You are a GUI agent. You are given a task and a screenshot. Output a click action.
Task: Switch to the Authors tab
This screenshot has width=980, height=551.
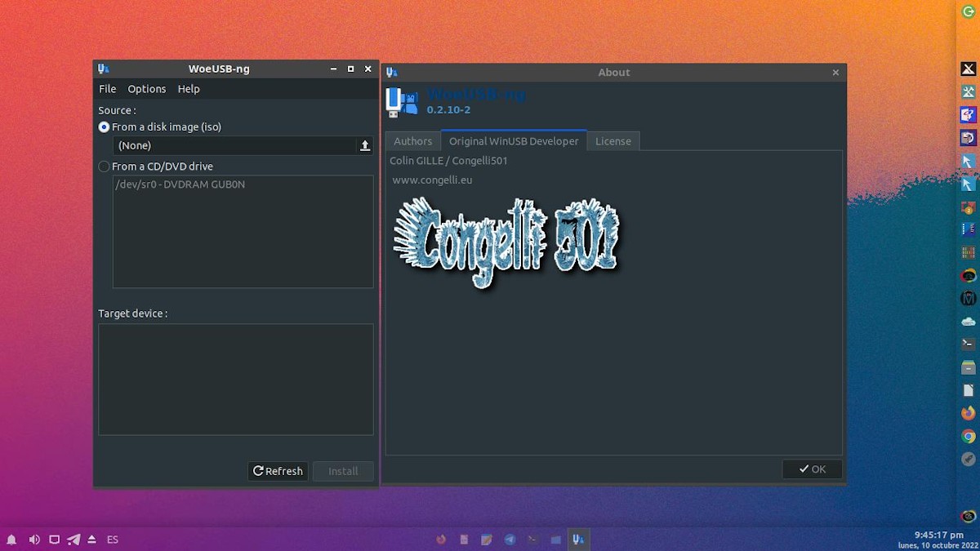coord(413,140)
